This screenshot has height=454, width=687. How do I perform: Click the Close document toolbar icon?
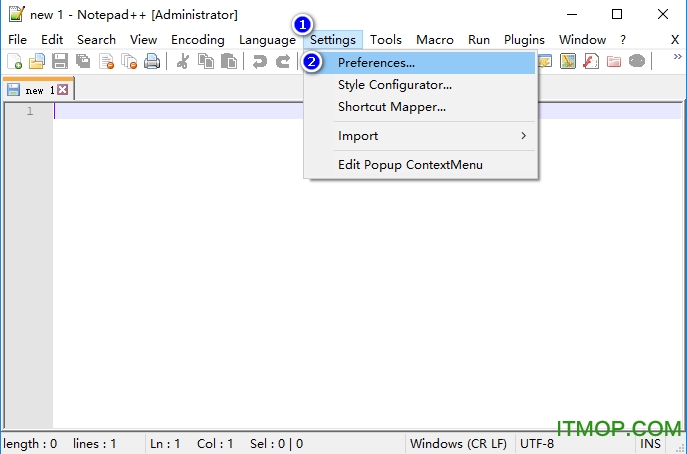tap(106, 61)
